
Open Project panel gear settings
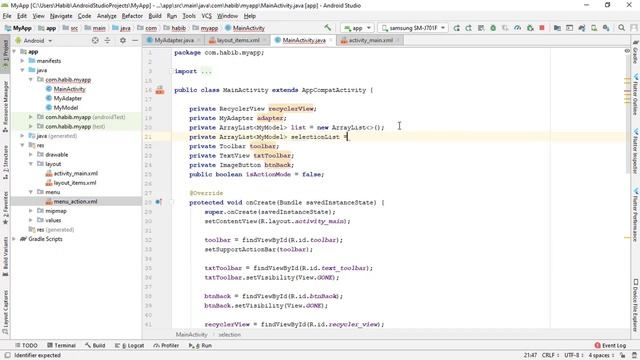[122, 40]
